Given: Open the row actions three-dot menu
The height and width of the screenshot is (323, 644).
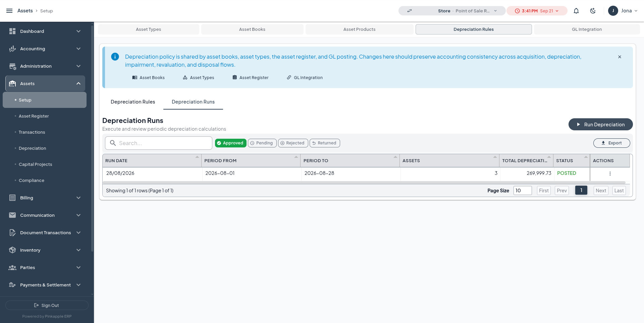Looking at the screenshot, I should click(x=610, y=174).
